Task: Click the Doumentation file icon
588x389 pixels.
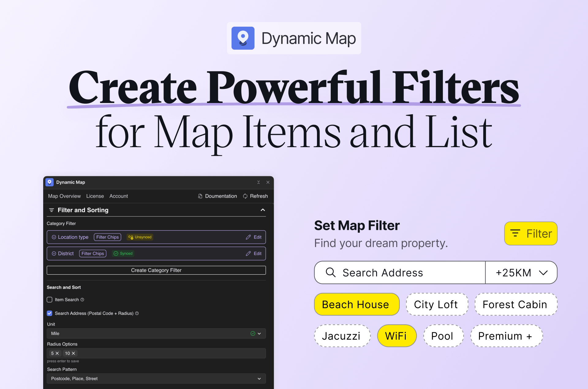Action: [x=200, y=196]
